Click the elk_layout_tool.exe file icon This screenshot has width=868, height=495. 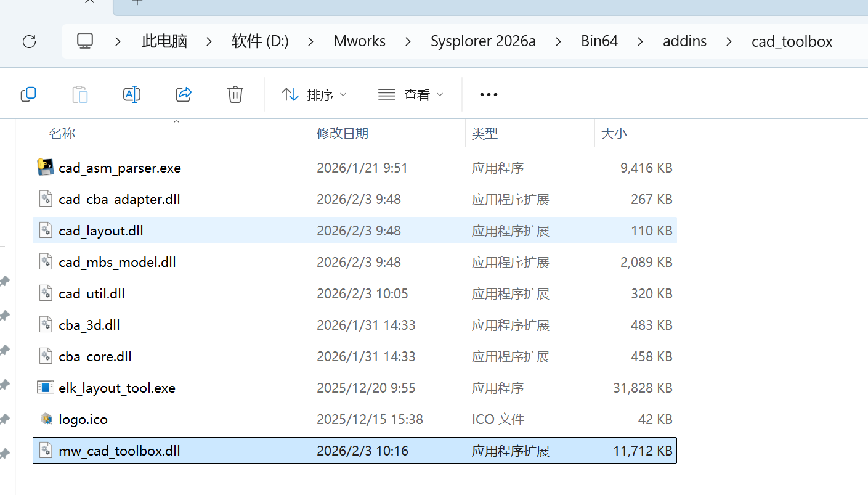pyautogui.click(x=46, y=388)
